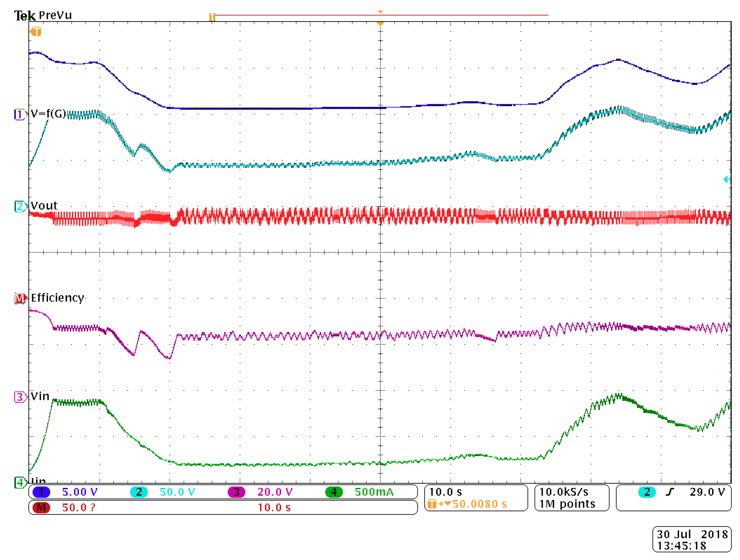This screenshot has height=560, width=740.
Task: Click the Tek PreVu status label
Action: [x=43, y=15]
